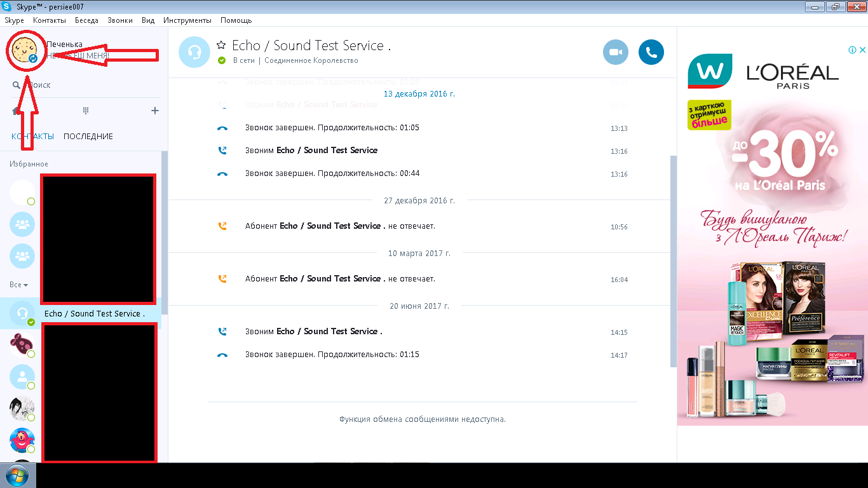Click the 20 июня 2017 г. date separator
The height and width of the screenshot is (488, 868).
[419, 306]
